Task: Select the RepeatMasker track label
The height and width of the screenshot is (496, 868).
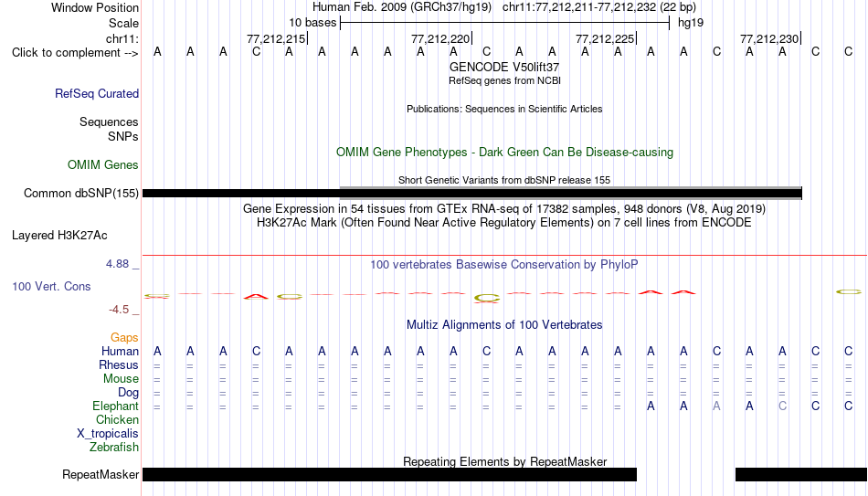Action: click(x=101, y=474)
